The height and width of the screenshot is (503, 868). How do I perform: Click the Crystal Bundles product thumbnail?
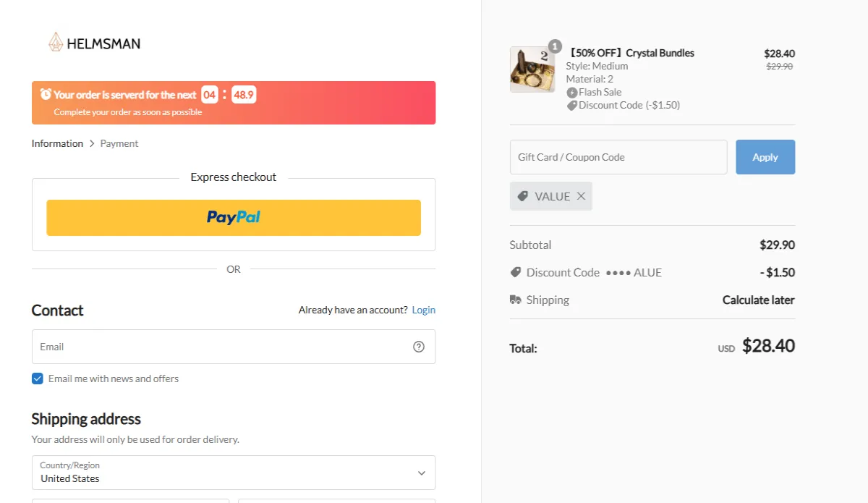coord(532,69)
